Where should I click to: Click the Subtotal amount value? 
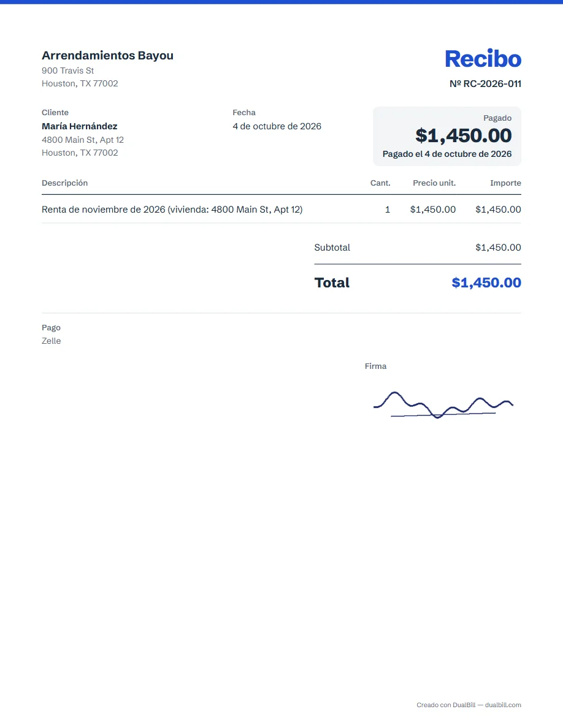pyautogui.click(x=498, y=248)
